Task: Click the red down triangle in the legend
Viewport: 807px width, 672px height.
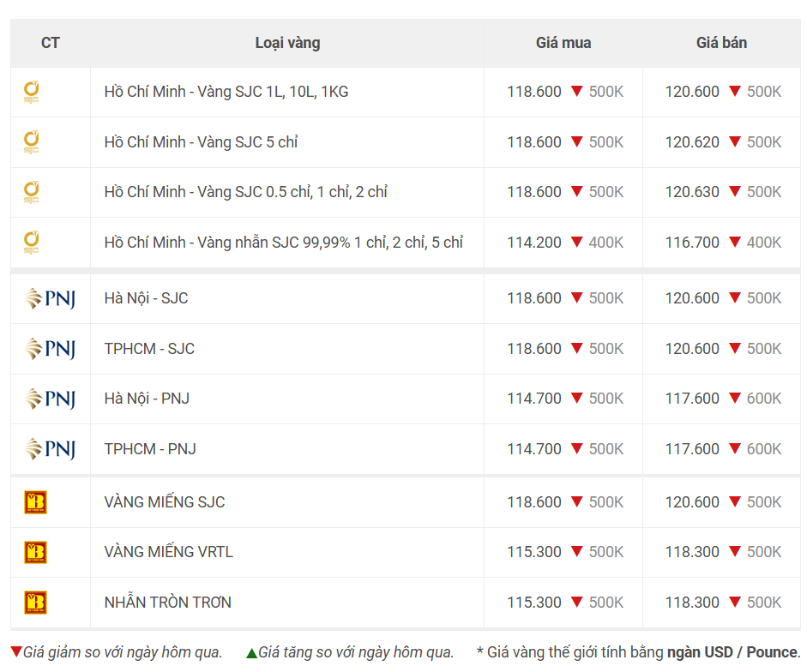Action: coord(16,652)
